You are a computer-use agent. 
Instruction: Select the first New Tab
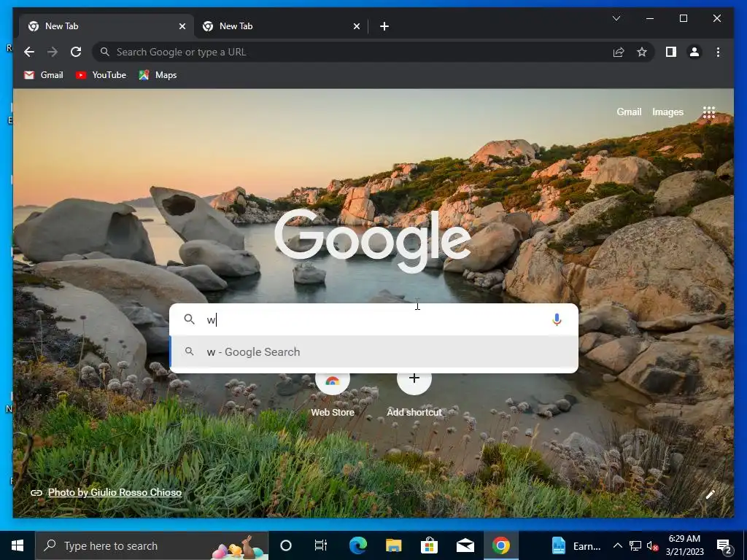pyautogui.click(x=107, y=26)
